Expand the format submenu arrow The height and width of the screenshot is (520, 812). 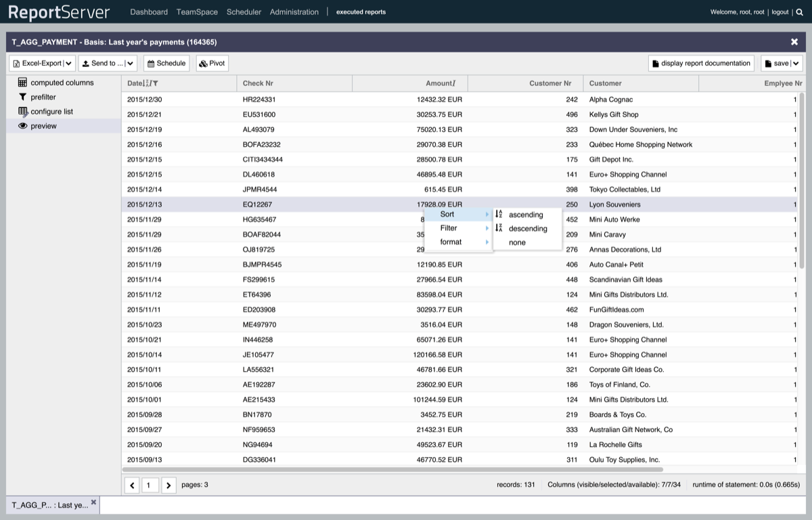tap(487, 242)
